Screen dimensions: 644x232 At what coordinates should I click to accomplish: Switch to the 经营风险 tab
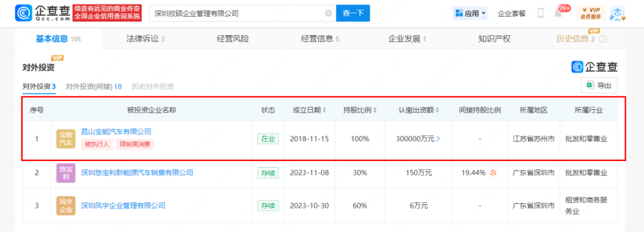(x=233, y=39)
